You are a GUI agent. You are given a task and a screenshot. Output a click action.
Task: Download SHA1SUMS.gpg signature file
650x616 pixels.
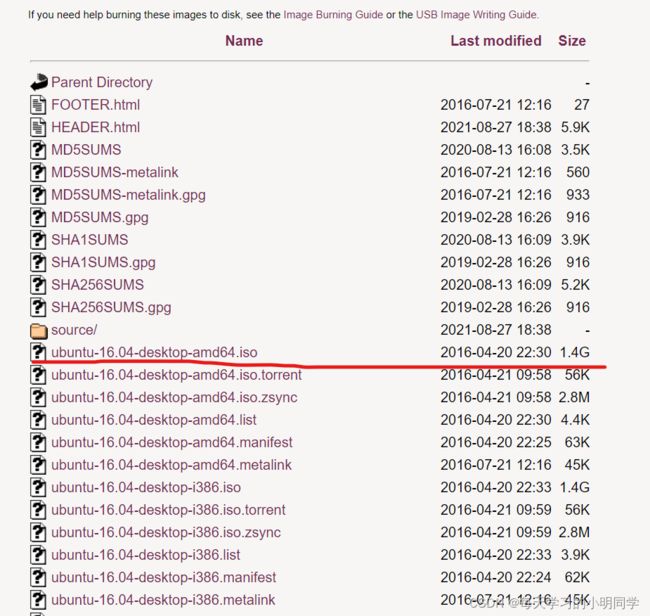103,262
